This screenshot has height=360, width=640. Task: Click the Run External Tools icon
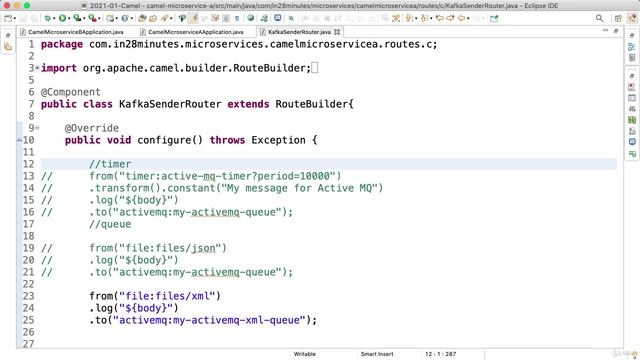point(92,18)
